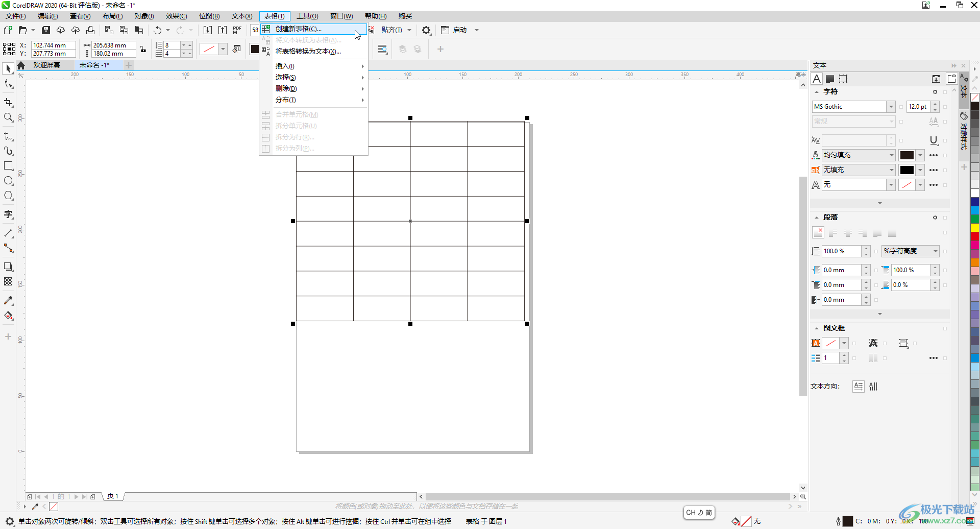Click the New document icon
The image size is (980, 529).
[x=8, y=30]
